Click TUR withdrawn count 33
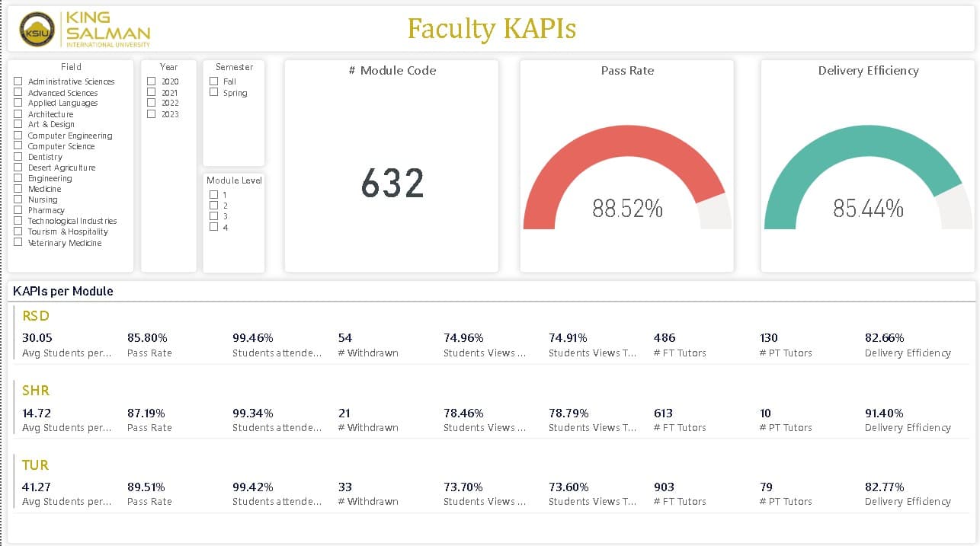This screenshot has width=980, height=546. [344, 487]
